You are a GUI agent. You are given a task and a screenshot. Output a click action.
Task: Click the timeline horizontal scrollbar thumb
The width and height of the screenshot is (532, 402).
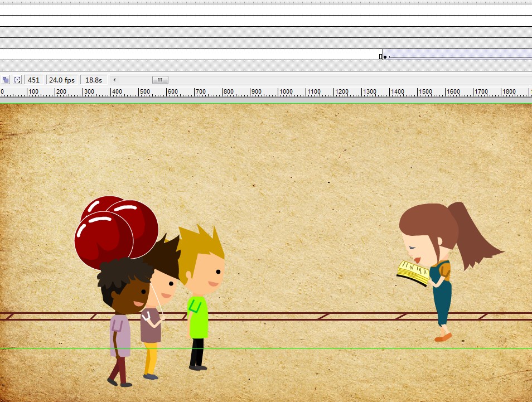tap(160, 80)
